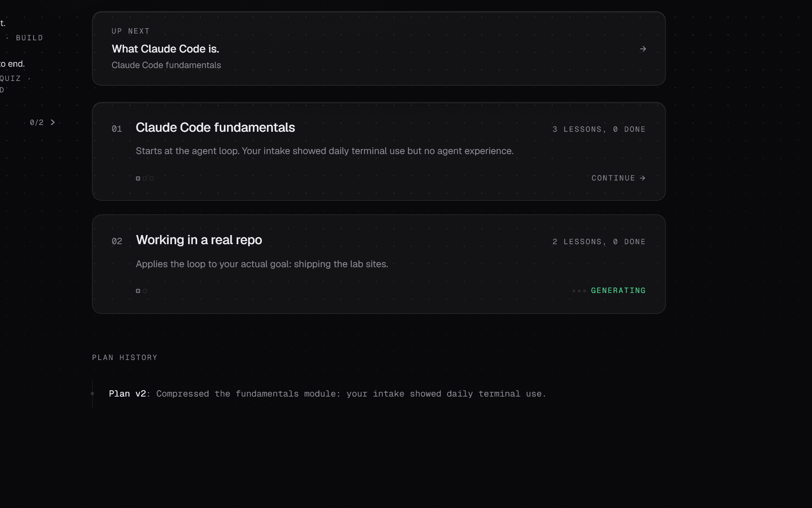Image resolution: width=812 pixels, height=508 pixels.
Task: Select the second lesson square in module 02
Action: coord(145,291)
